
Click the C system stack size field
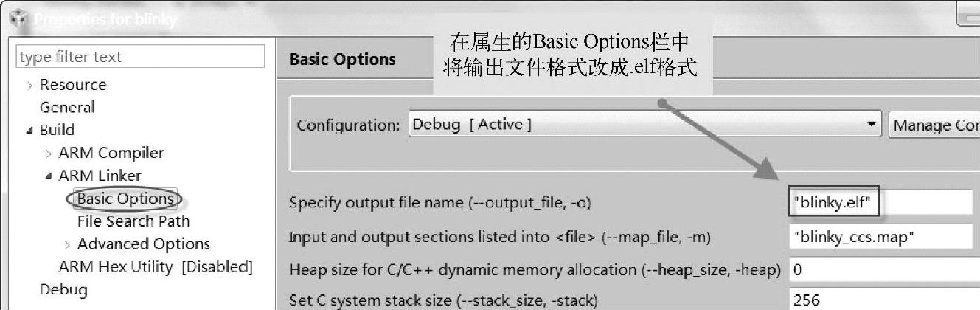pos(880,300)
